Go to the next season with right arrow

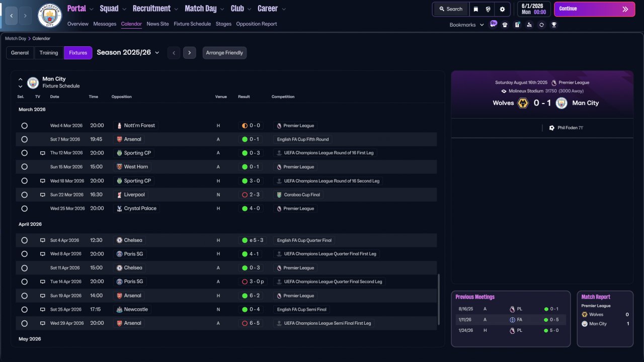tap(189, 53)
